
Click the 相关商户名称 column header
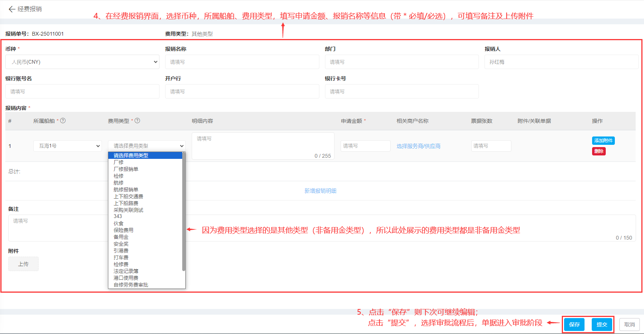413,121
